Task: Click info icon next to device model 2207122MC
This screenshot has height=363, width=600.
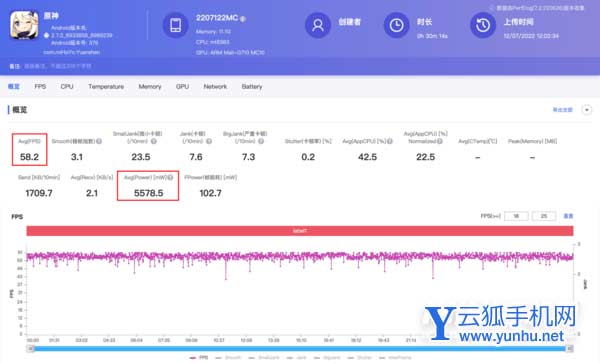Action: tap(243, 18)
